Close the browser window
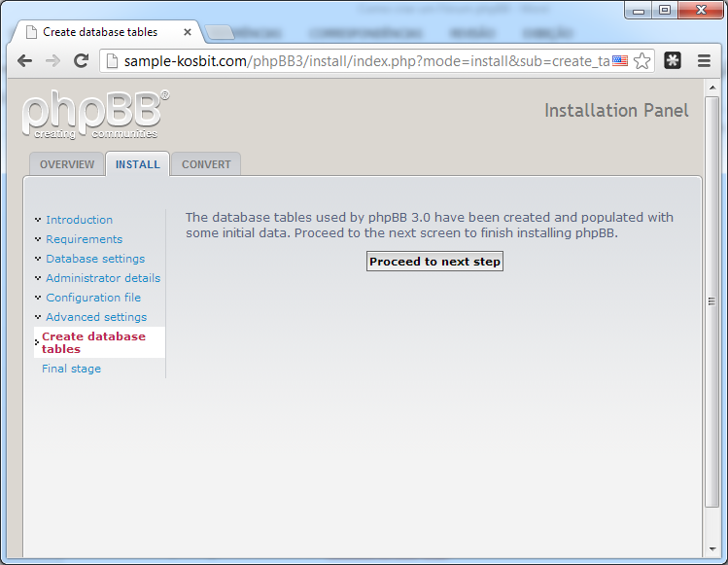This screenshot has width=728, height=565. pyautogui.click(x=701, y=11)
